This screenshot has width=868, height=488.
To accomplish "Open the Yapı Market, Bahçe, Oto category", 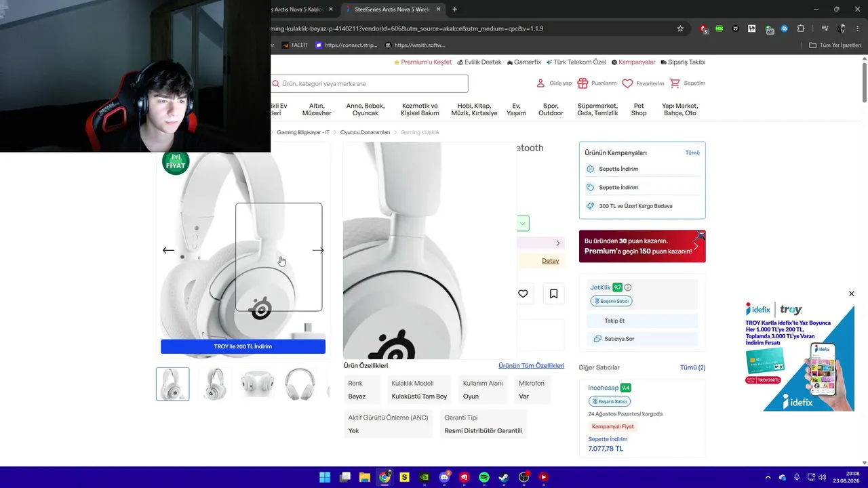I will 680,110.
